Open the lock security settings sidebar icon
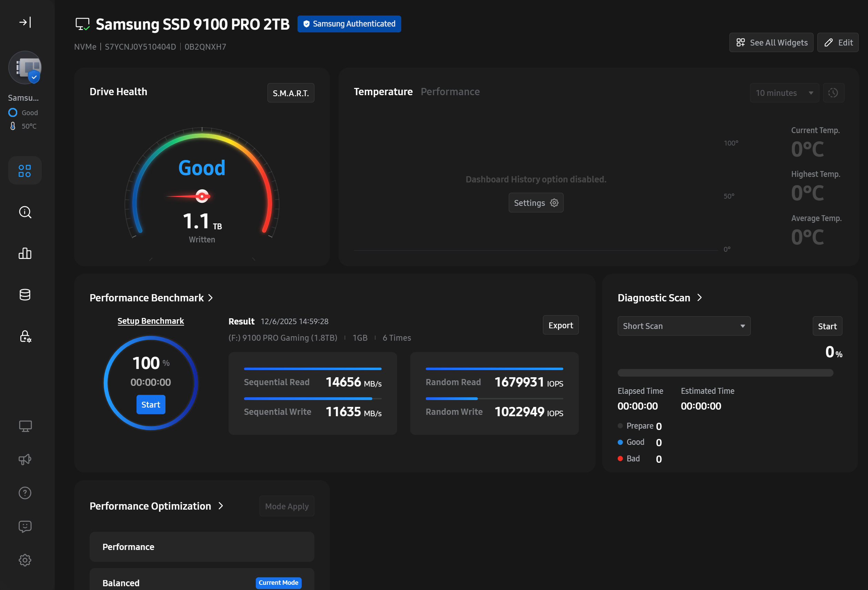This screenshot has width=868, height=590. 25,336
